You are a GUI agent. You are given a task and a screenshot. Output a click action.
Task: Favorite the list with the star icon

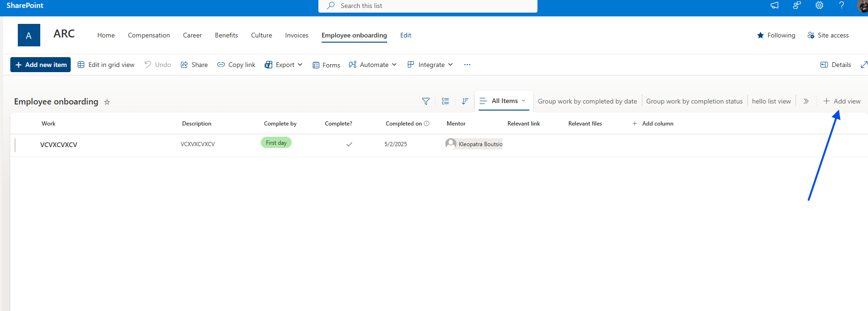pyautogui.click(x=107, y=102)
